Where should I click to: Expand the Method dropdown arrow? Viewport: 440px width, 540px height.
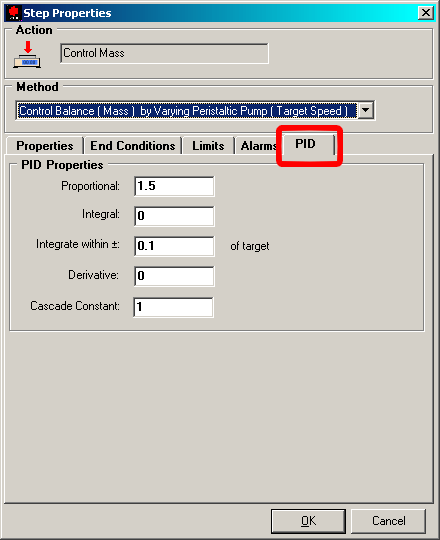pos(366,111)
